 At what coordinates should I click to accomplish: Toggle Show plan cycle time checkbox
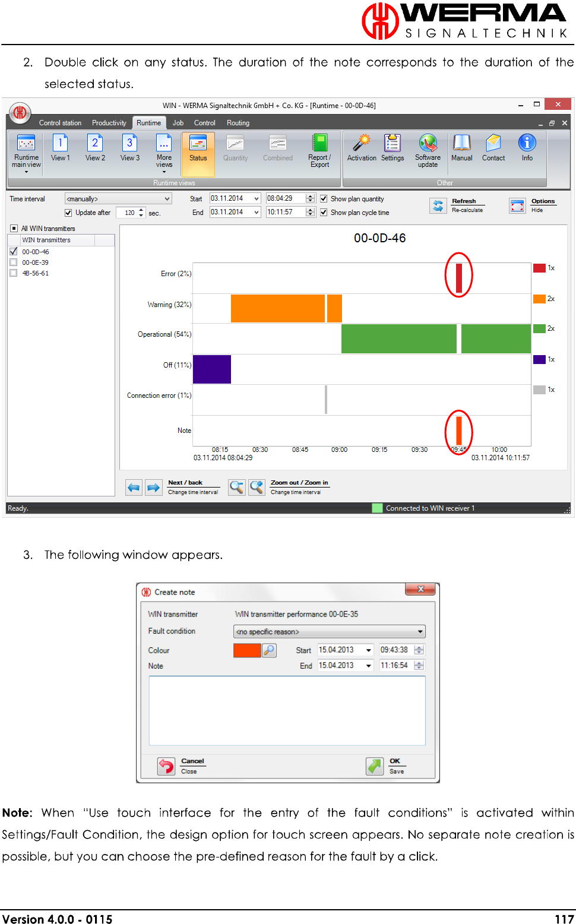click(x=324, y=213)
